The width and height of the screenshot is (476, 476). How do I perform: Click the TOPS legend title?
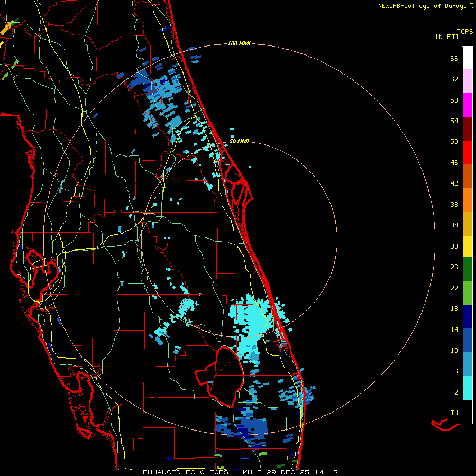pos(465,32)
